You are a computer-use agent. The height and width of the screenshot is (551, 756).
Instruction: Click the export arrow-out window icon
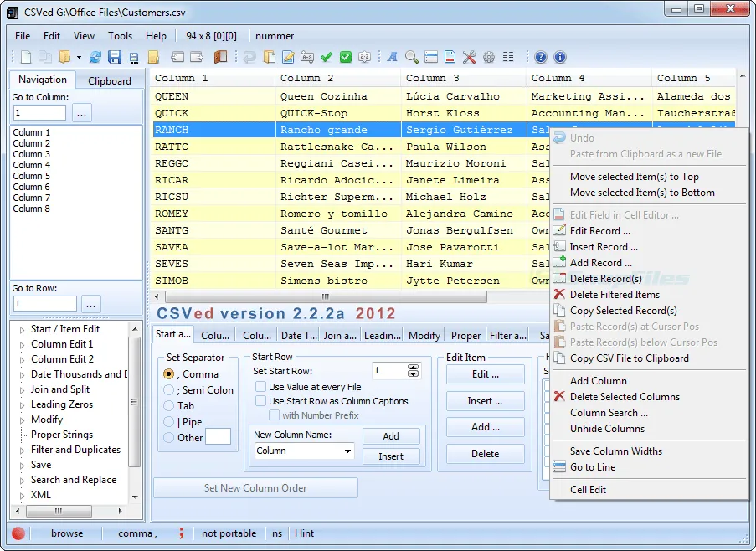pos(197,57)
